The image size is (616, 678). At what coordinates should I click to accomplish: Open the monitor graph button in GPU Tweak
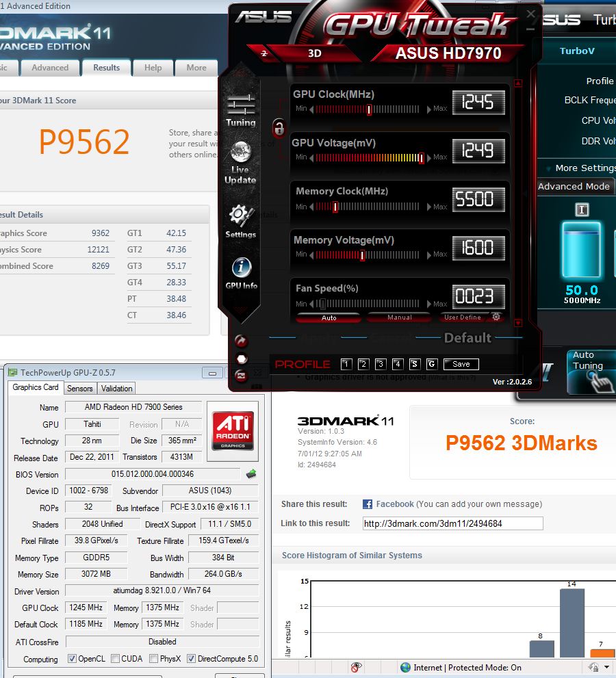pyautogui.click(x=241, y=376)
